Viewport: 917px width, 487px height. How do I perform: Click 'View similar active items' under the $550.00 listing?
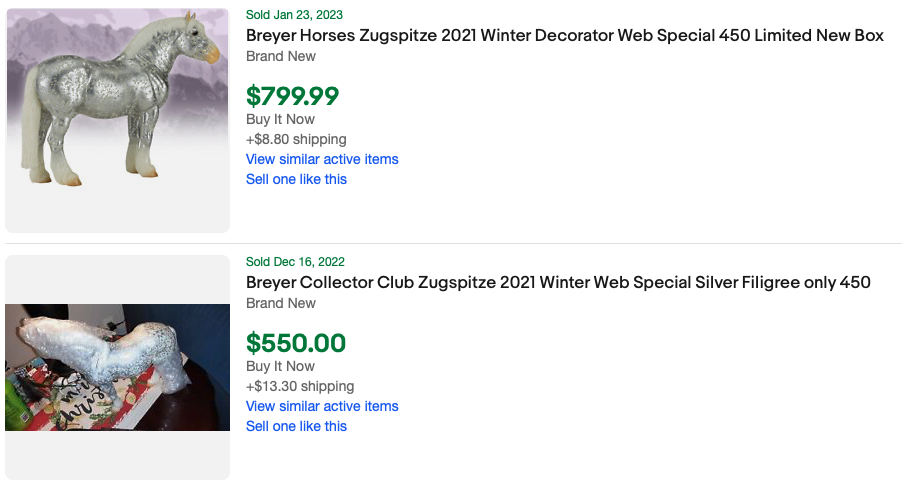pyautogui.click(x=322, y=406)
